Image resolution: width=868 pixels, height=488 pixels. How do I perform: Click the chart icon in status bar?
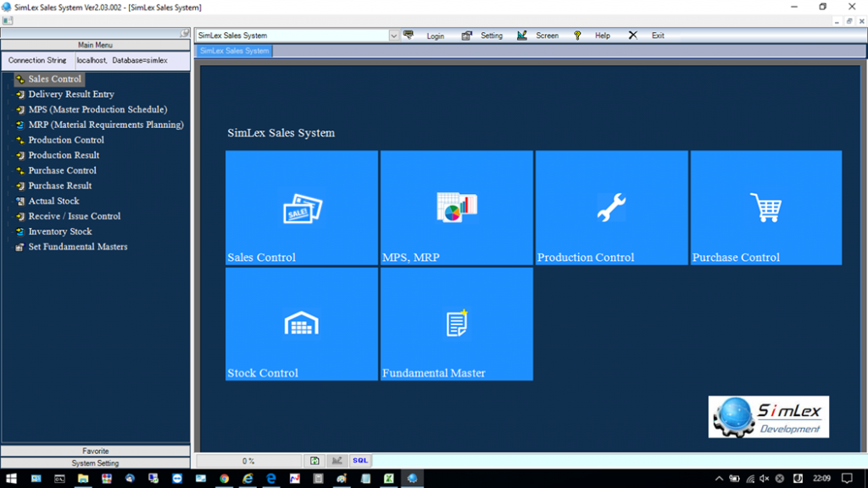337,460
